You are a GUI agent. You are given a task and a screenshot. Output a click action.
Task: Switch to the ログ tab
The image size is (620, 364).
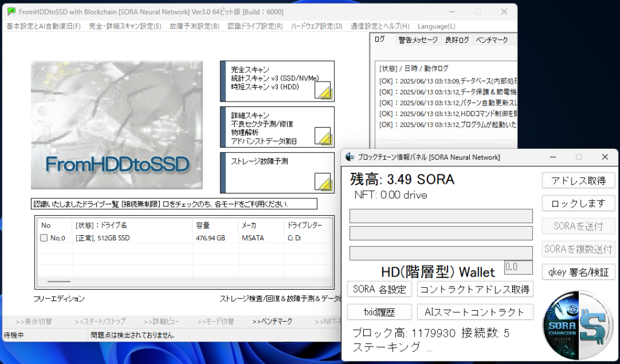[380, 39]
